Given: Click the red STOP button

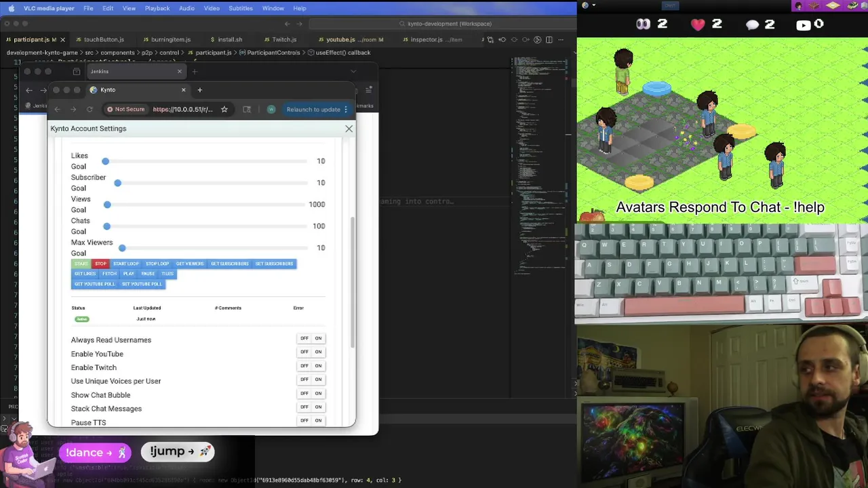Looking at the screenshot, I should (x=100, y=264).
